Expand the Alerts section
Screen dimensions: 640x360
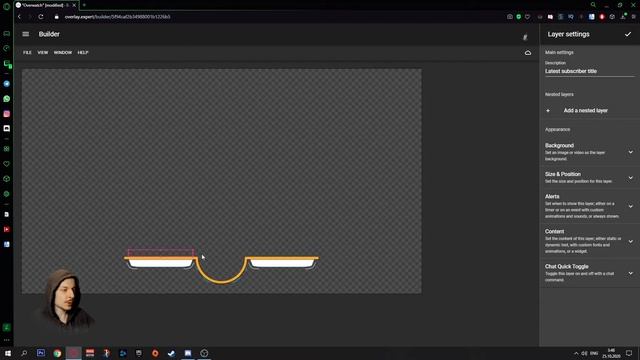(590, 206)
